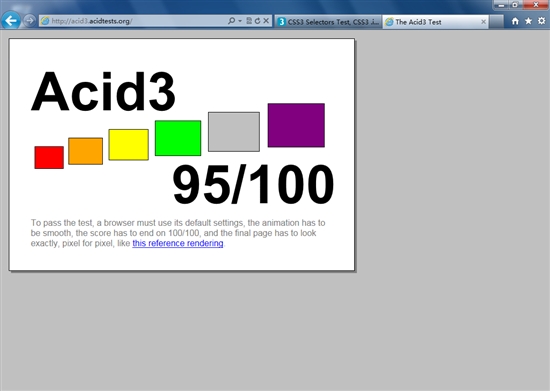Switch to the CSS3 Selectors Test tab
This screenshot has height=391, width=550.
pyautogui.click(x=328, y=22)
